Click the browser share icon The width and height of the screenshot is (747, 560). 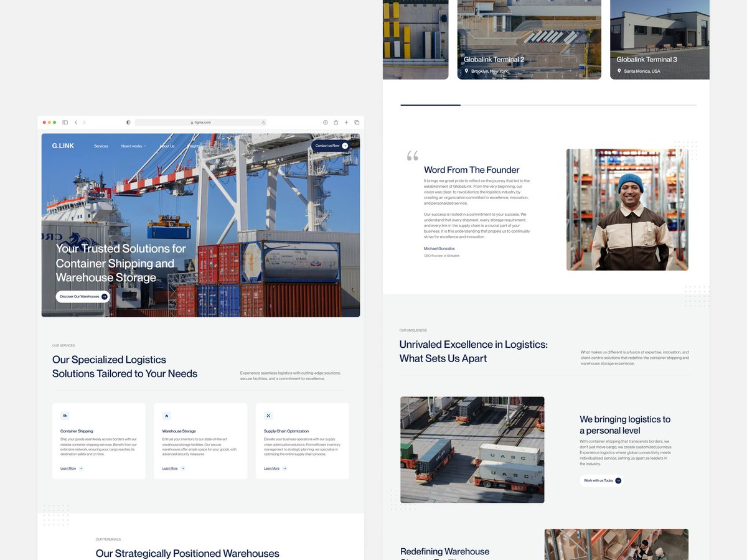click(336, 123)
